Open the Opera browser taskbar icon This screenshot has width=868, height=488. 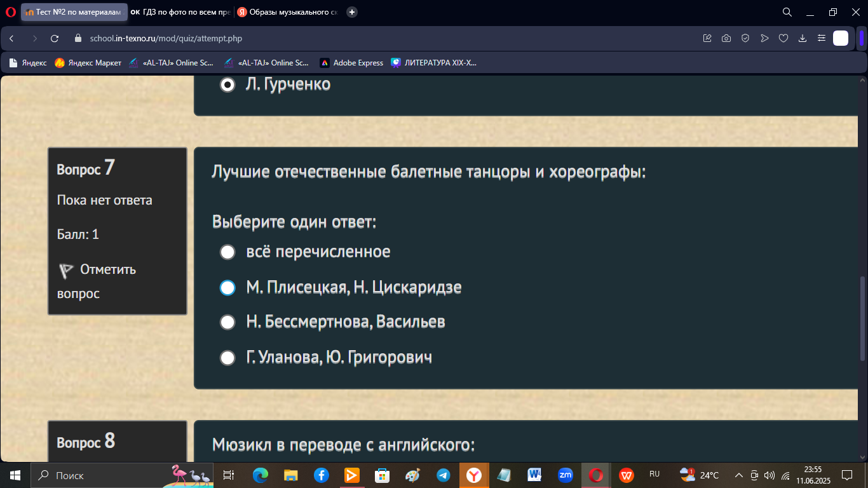(x=595, y=475)
